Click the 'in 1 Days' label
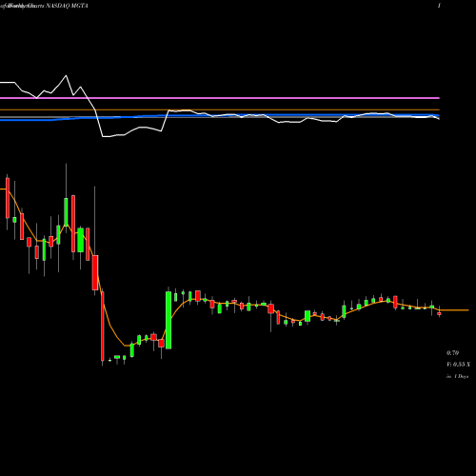 pyautogui.click(x=457, y=376)
